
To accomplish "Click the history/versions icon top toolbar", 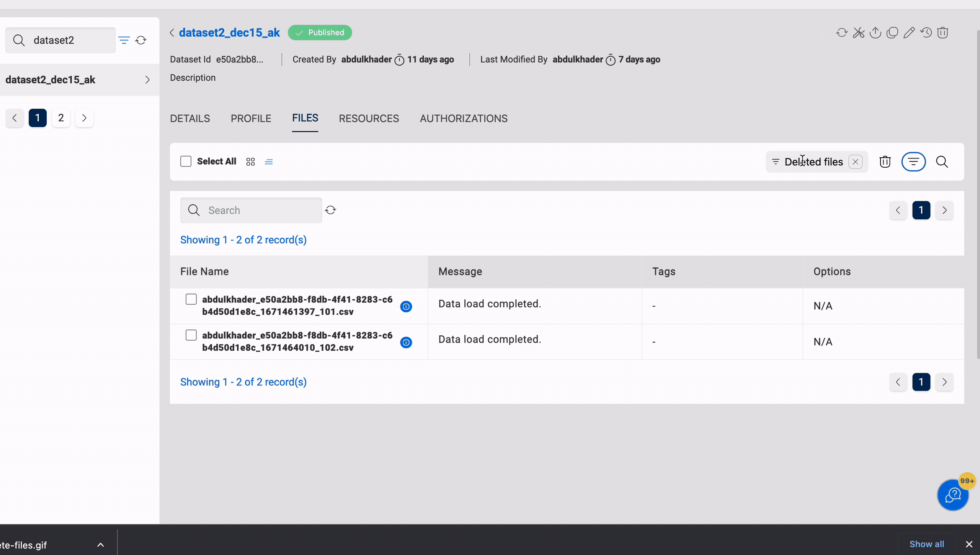I will point(925,32).
